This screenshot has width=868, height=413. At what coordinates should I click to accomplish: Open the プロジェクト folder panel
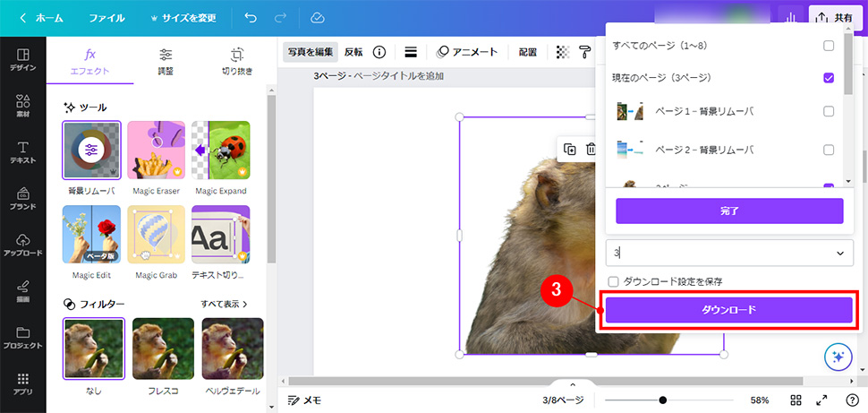tap(22, 338)
